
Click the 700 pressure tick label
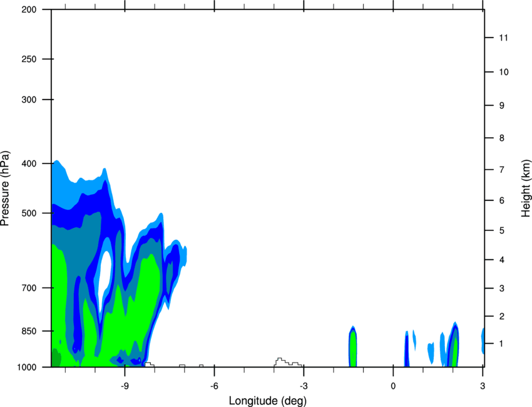29,288
